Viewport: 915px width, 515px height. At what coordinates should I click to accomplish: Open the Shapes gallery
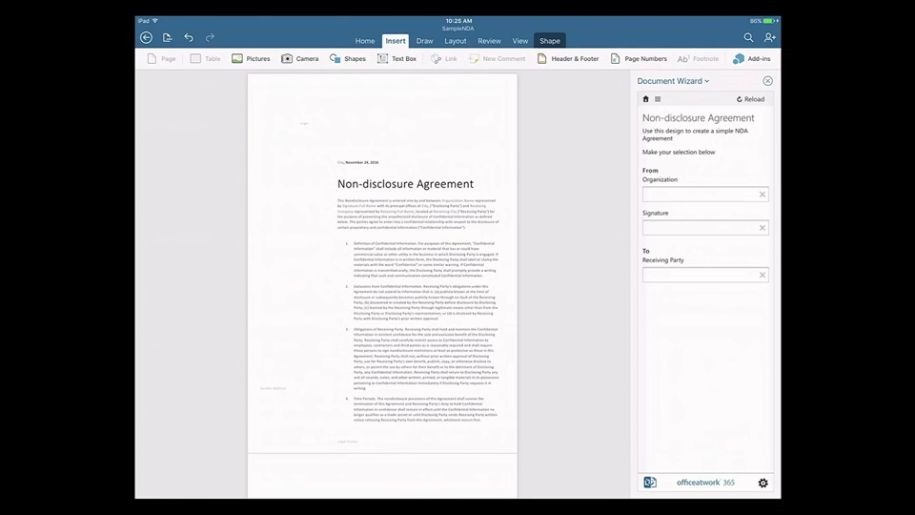click(348, 59)
